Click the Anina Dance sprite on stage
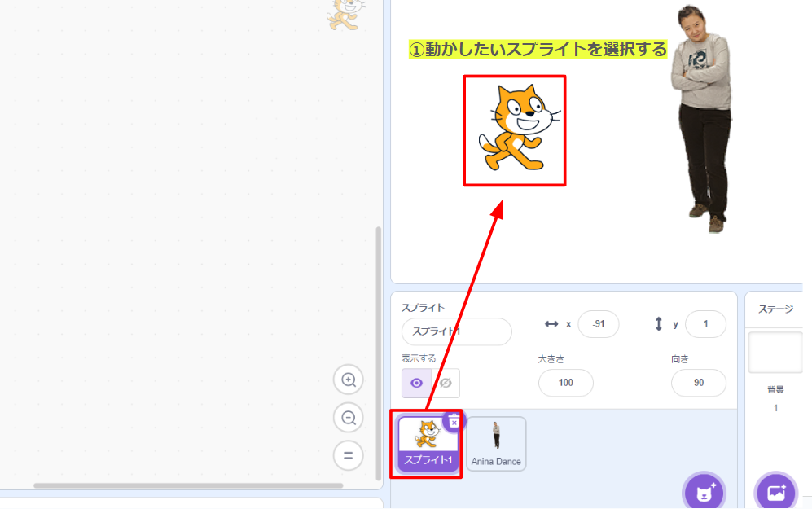 click(x=702, y=118)
